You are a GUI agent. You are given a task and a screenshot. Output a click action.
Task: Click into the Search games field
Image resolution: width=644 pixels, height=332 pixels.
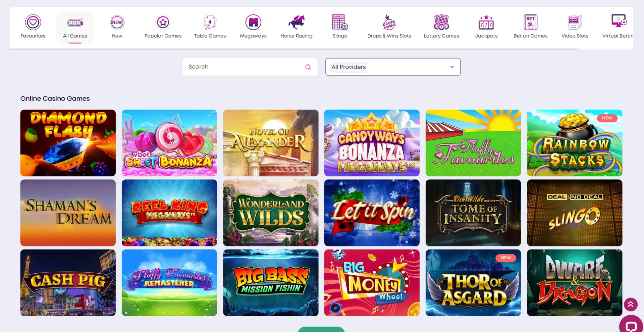250,67
